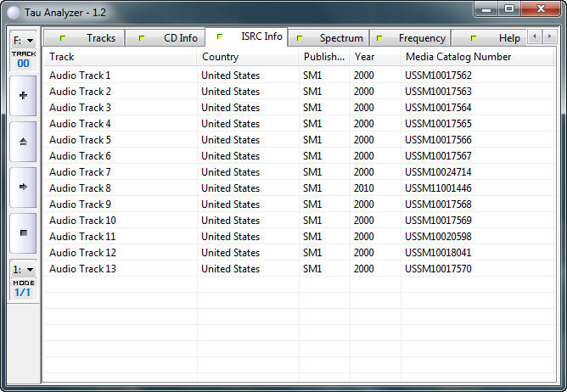Select the Audio Track 8 row

[81, 188]
